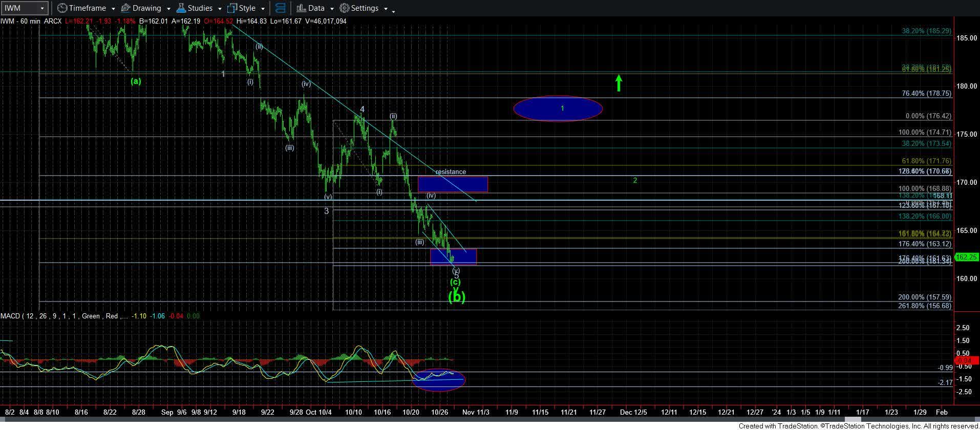Expand the IWM symbol dropdown arrow

(x=42, y=8)
